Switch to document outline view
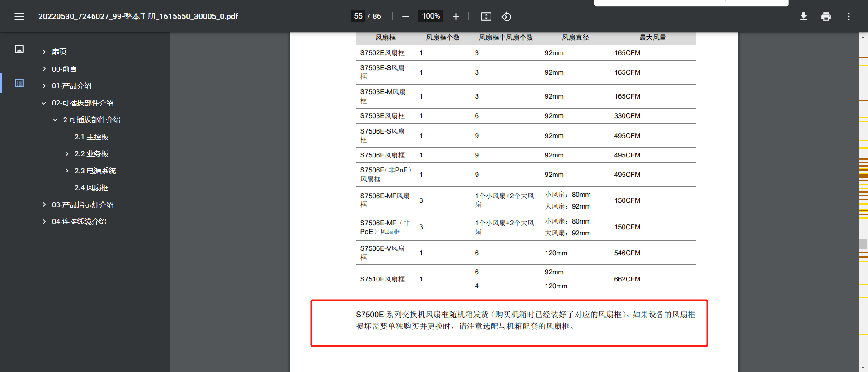 19,83
